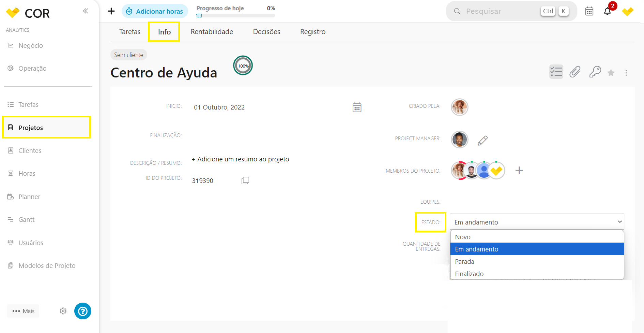Click Adicionar horas button
Viewport: 644px width, 333px height.
click(155, 11)
